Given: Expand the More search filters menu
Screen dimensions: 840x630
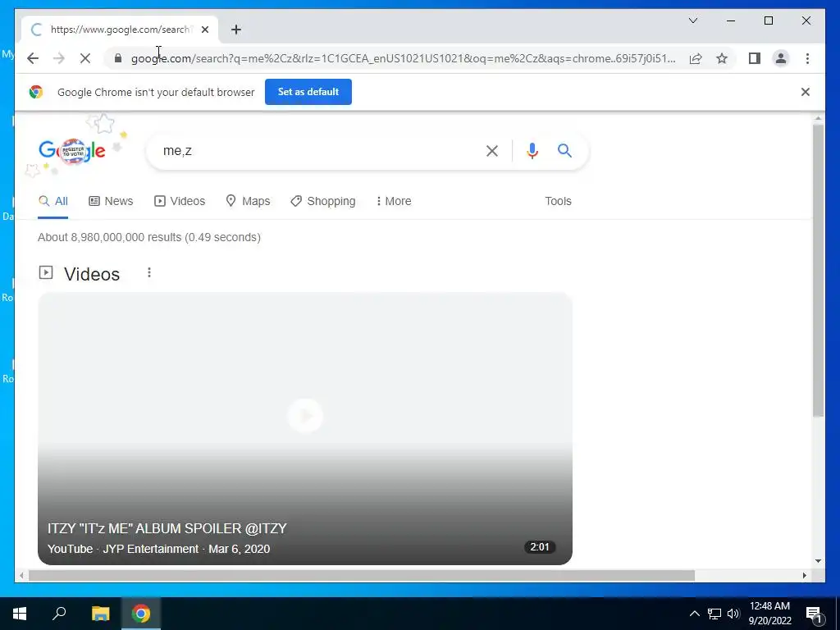Looking at the screenshot, I should click(x=394, y=201).
